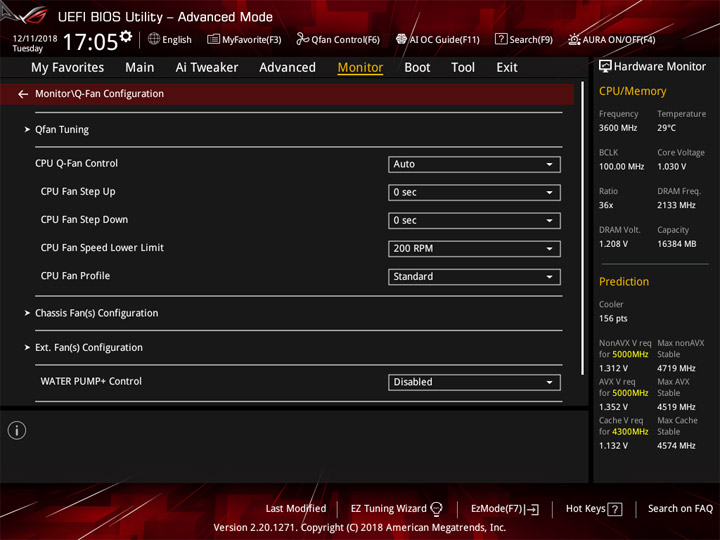The width and height of the screenshot is (720, 540).
Task: Open the Advanced tab
Action: pos(287,68)
